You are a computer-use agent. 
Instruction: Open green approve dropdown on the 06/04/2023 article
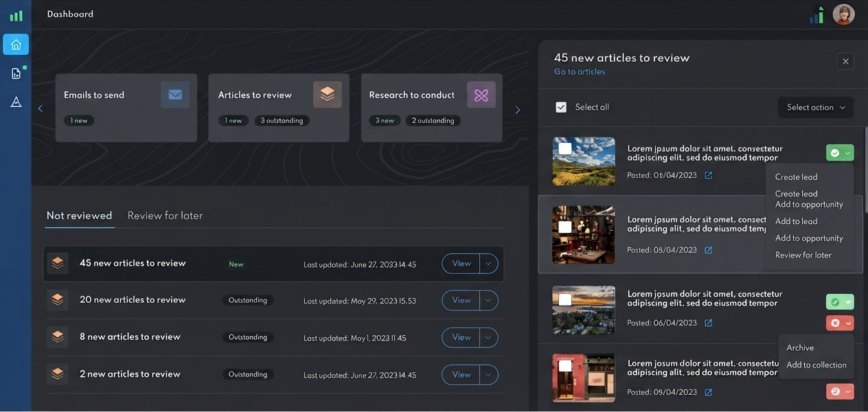(x=840, y=302)
